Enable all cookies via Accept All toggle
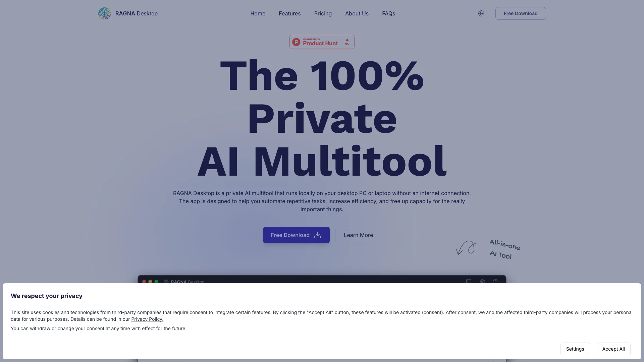Image resolution: width=644 pixels, height=362 pixels. [x=613, y=349]
